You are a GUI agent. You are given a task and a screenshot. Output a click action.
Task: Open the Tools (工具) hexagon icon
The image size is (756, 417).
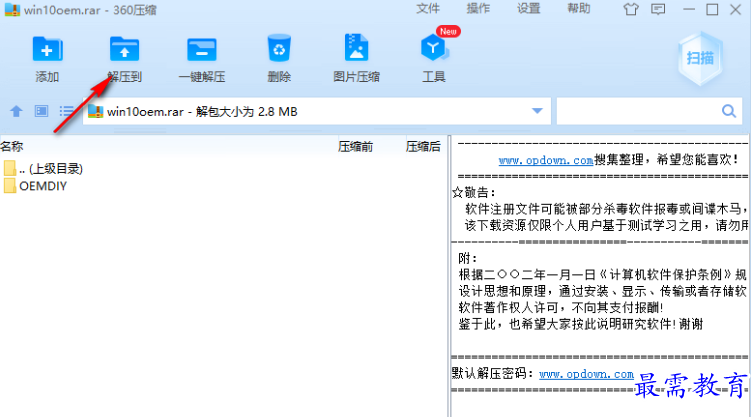(433, 48)
